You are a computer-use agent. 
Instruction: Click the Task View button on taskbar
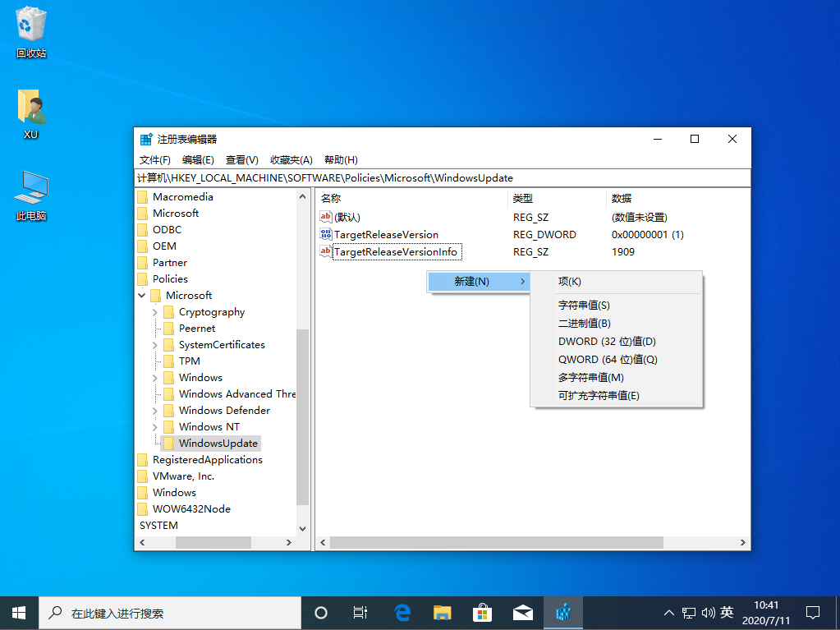pyautogui.click(x=360, y=612)
